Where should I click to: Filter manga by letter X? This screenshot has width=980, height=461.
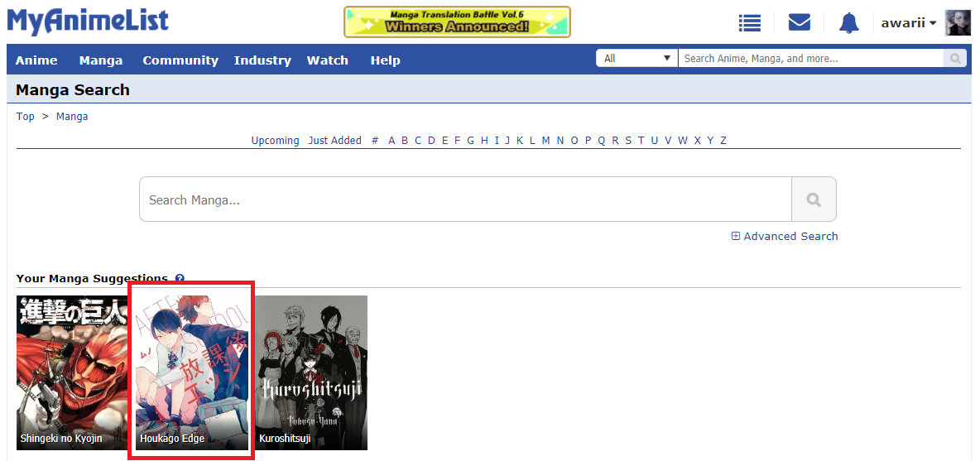(697, 141)
